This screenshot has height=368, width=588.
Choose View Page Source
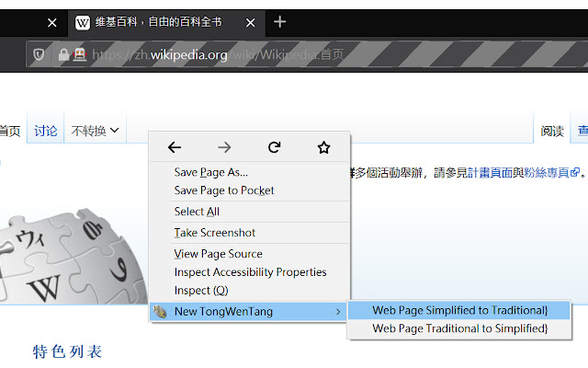[x=250, y=254]
